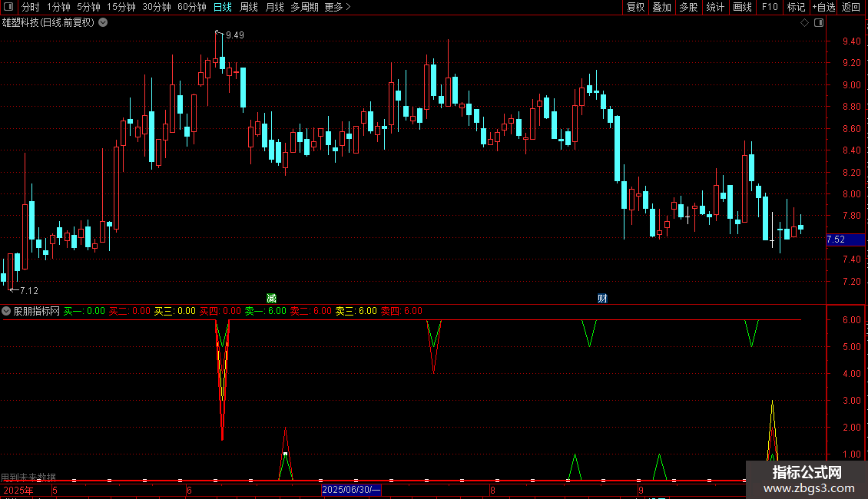Switch to 日线 daily chart
The width and height of the screenshot is (868, 499).
click(x=223, y=7)
